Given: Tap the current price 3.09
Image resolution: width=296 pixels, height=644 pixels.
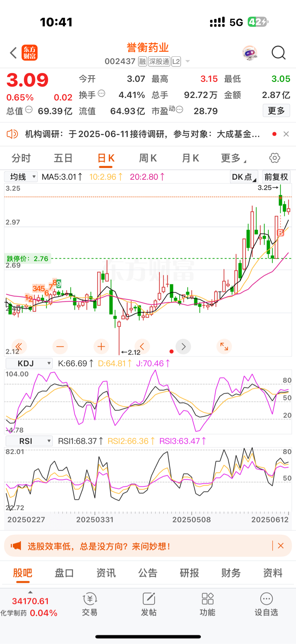Looking at the screenshot, I should point(27,80).
